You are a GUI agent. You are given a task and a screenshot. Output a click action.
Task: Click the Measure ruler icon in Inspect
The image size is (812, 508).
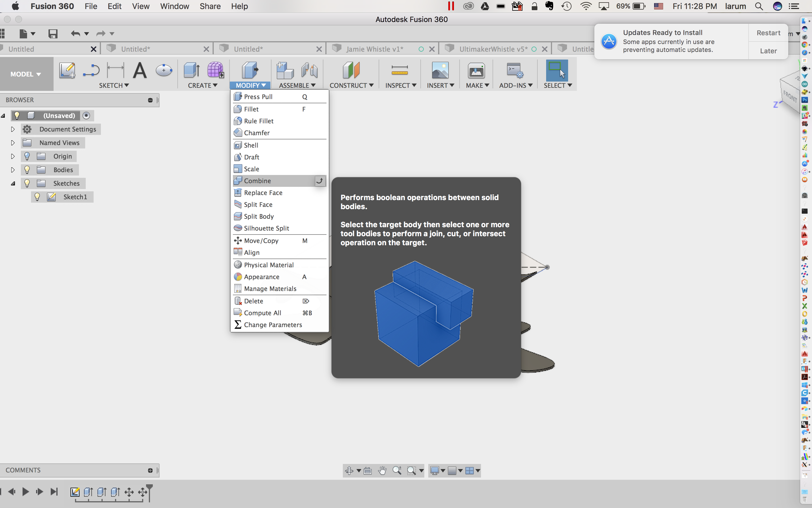[399, 70]
